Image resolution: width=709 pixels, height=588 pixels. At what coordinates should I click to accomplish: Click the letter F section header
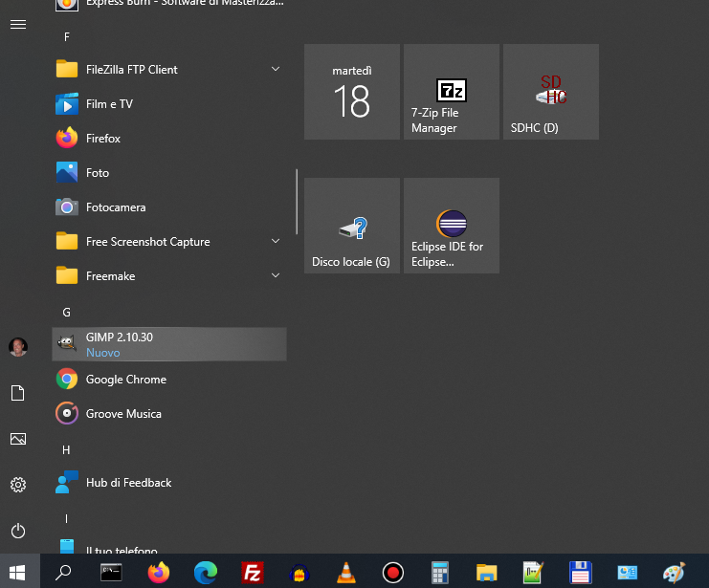coord(67,37)
